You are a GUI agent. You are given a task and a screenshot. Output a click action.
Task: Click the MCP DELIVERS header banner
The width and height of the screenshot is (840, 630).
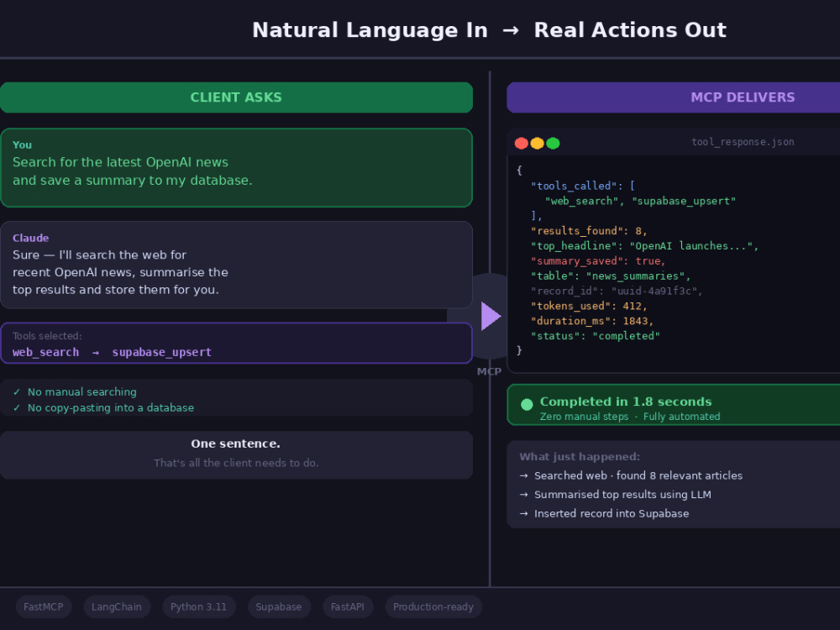point(674,97)
